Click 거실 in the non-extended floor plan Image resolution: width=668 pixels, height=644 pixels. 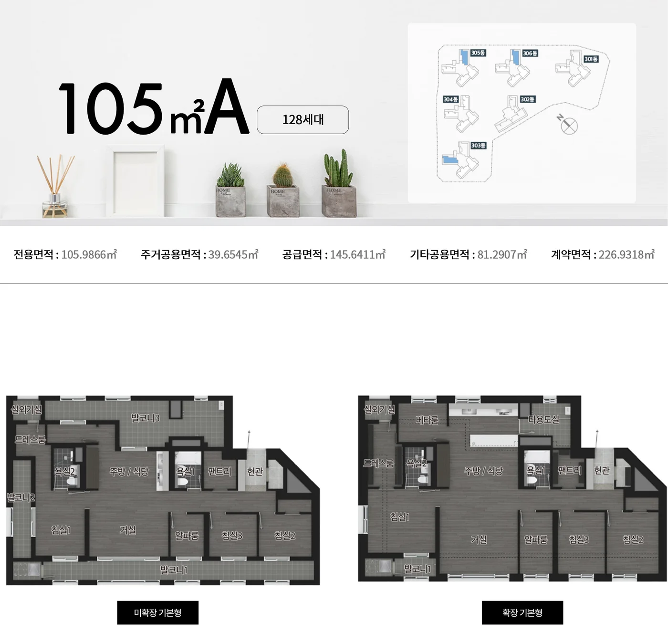[127, 530]
